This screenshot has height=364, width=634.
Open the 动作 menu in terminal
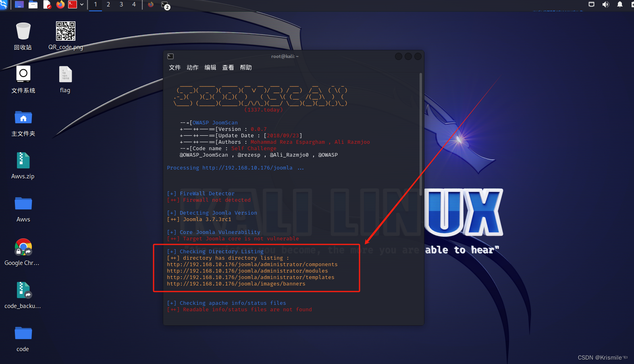(192, 68)
